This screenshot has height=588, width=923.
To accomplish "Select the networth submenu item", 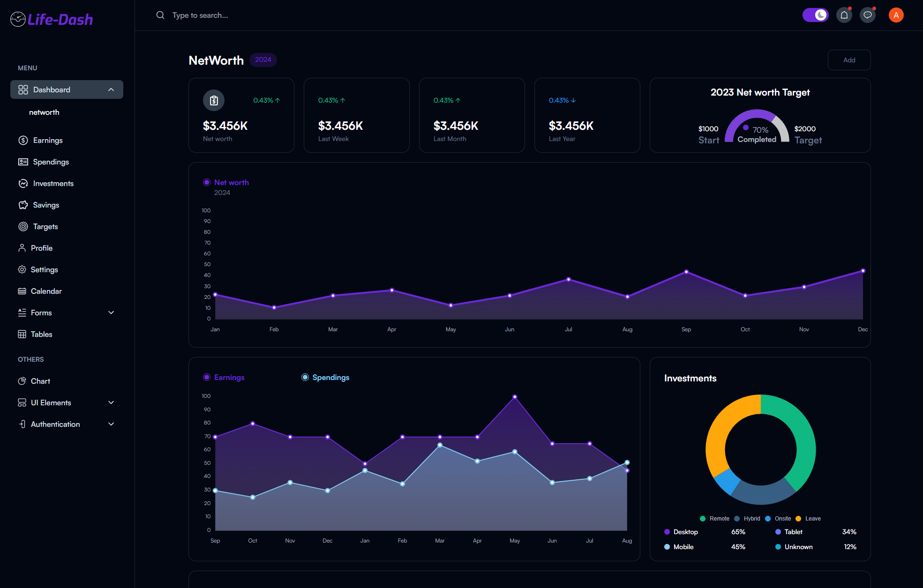I will coord(44,112).
